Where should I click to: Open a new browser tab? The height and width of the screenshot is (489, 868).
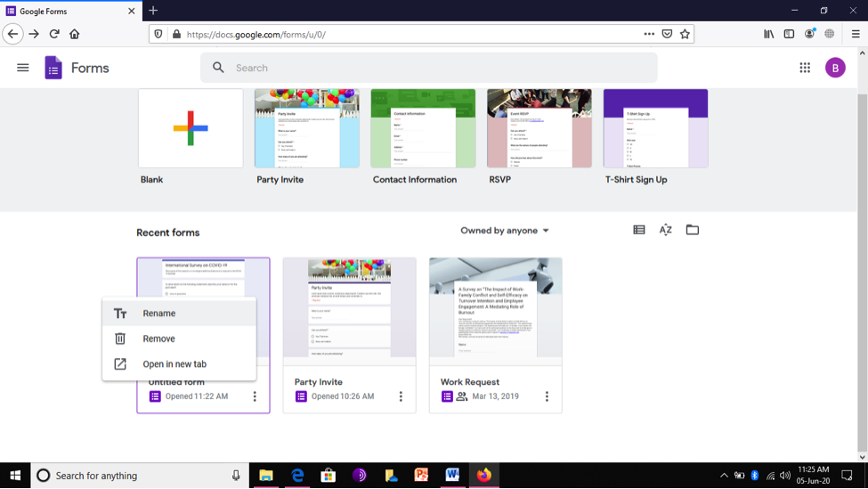(x=153, y=11)
